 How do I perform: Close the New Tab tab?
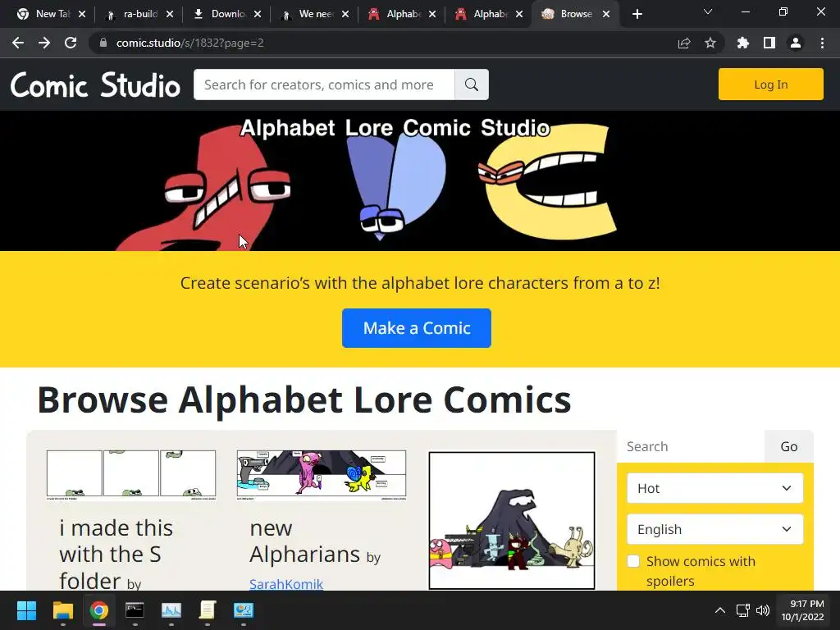82,14
